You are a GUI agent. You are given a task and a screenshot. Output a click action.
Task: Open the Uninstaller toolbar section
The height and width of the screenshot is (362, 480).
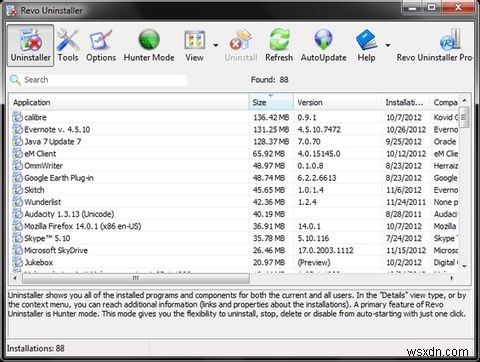click(30, 46)
